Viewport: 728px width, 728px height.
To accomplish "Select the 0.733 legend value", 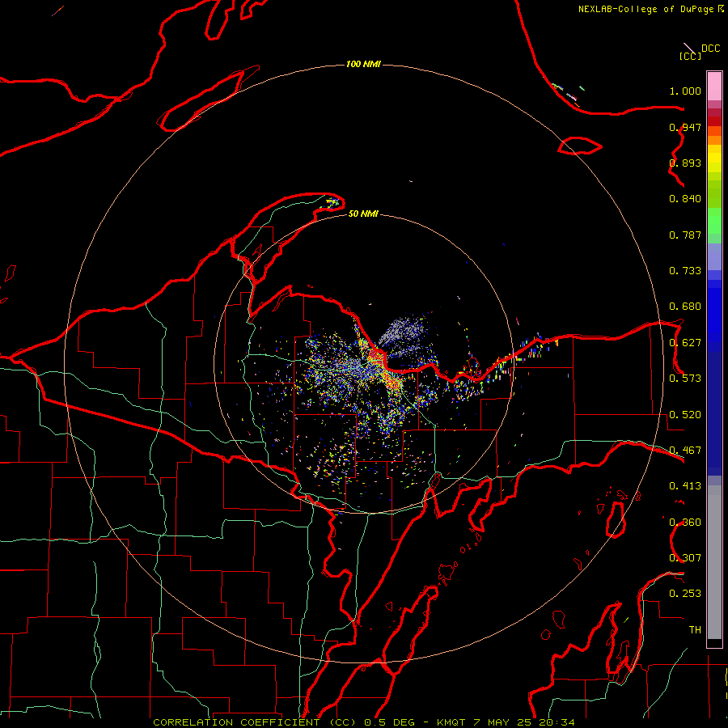I will 685,271.
